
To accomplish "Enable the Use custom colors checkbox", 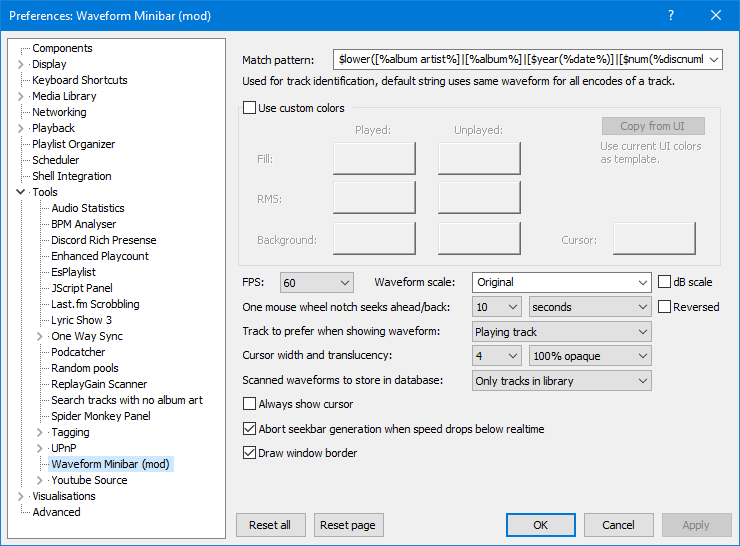I will click(x=250, y=108).
